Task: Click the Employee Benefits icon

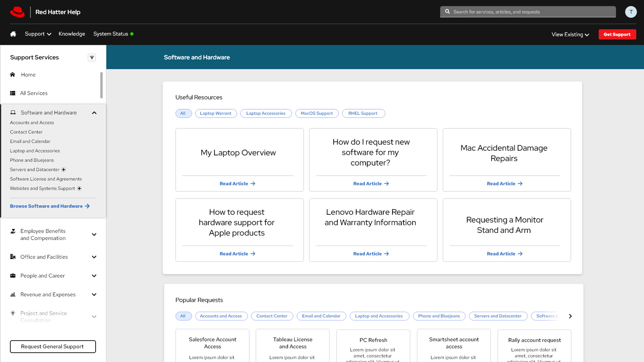Action: [x=13, y=231]
